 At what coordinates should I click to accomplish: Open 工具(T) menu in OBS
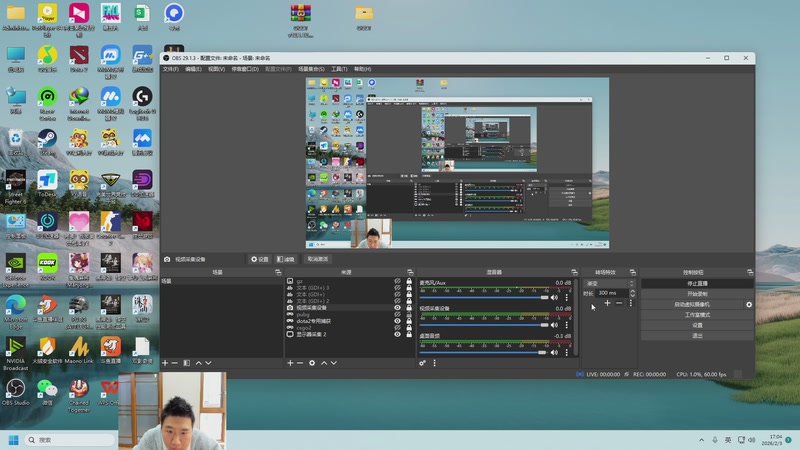[x=339, y=69]
